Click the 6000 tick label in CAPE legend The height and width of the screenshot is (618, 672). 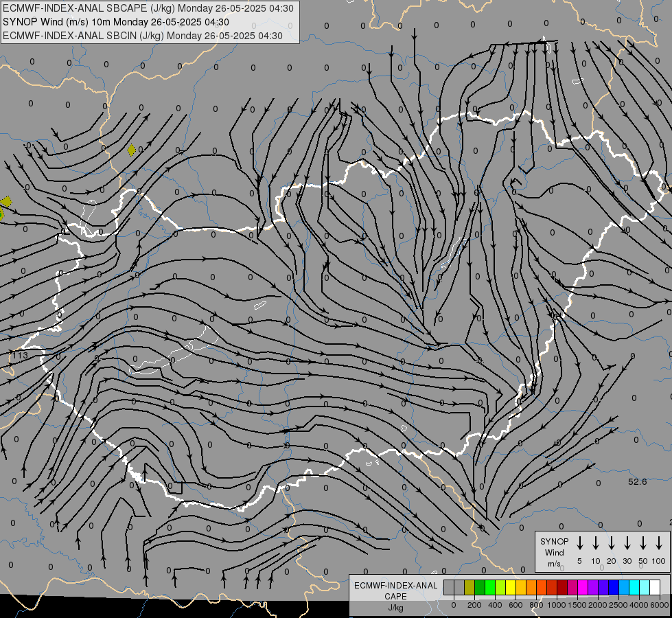tap(660, 605)
